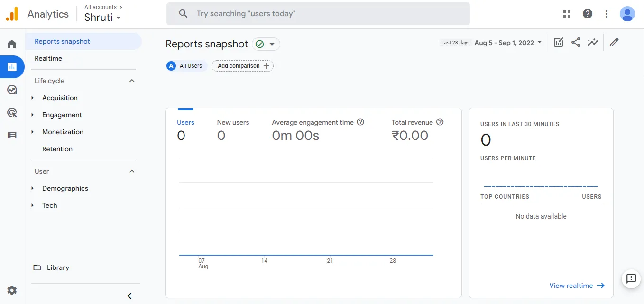Viewport: 644px width, 304px height.
Task: Click the 'USERS PER MINUTE' label
Action: tap(508, 158)
